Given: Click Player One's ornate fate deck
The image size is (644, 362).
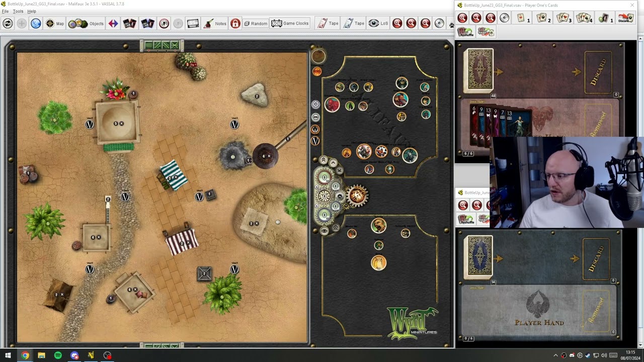Looking at the screenshot, I should [478, 70].
